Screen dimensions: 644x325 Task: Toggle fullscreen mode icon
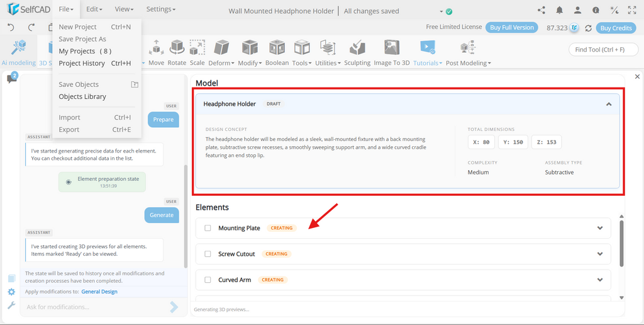(632, 10)
